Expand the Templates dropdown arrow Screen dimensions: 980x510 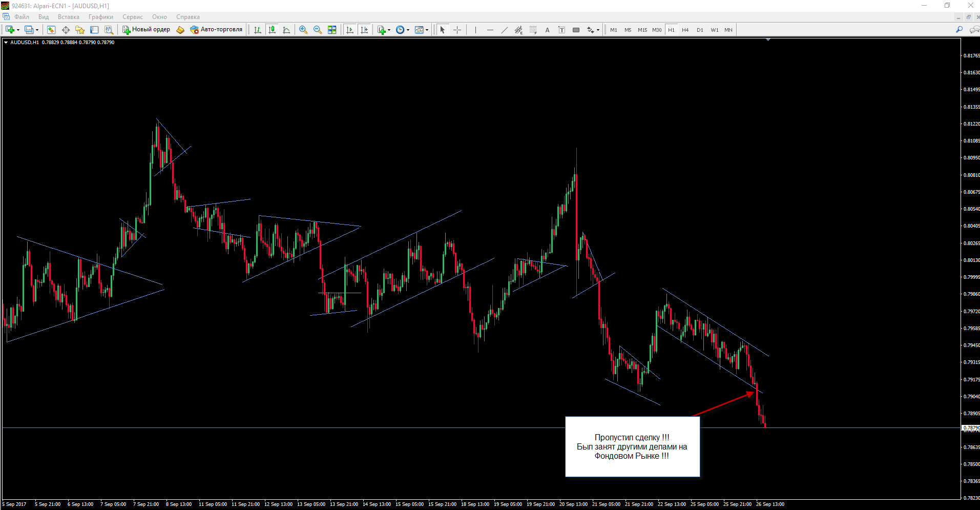427,30
